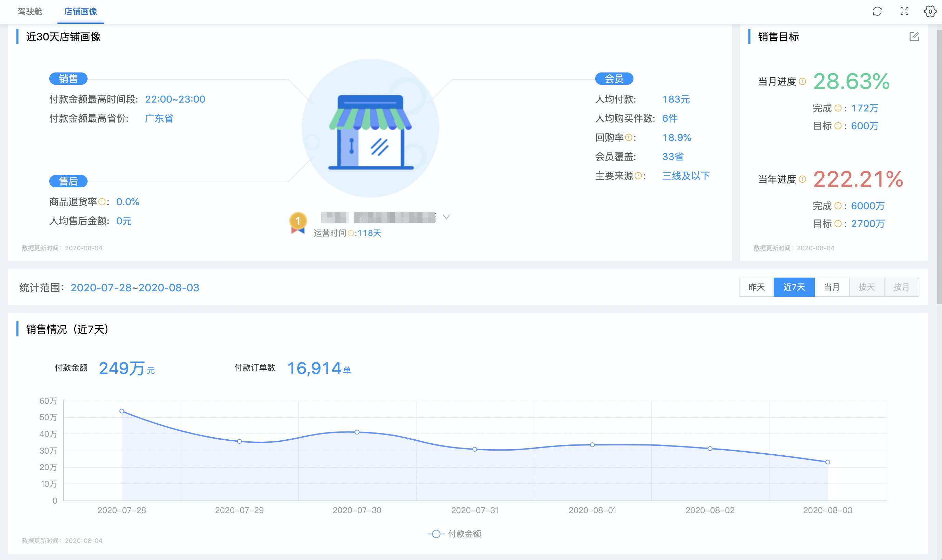Select the 昨天 range button
The height and width of the screenshot is (560, 942).
(x=756, y=287)
